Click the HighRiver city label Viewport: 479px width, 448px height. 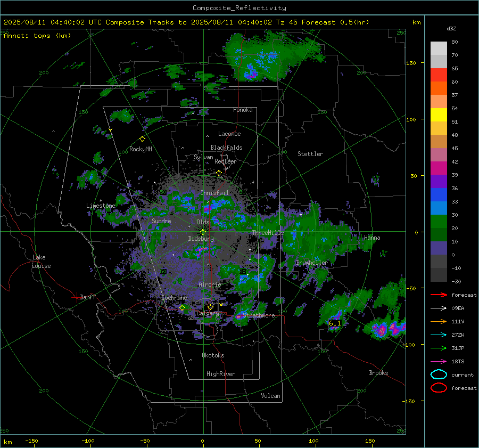click(x=220, y=374)
